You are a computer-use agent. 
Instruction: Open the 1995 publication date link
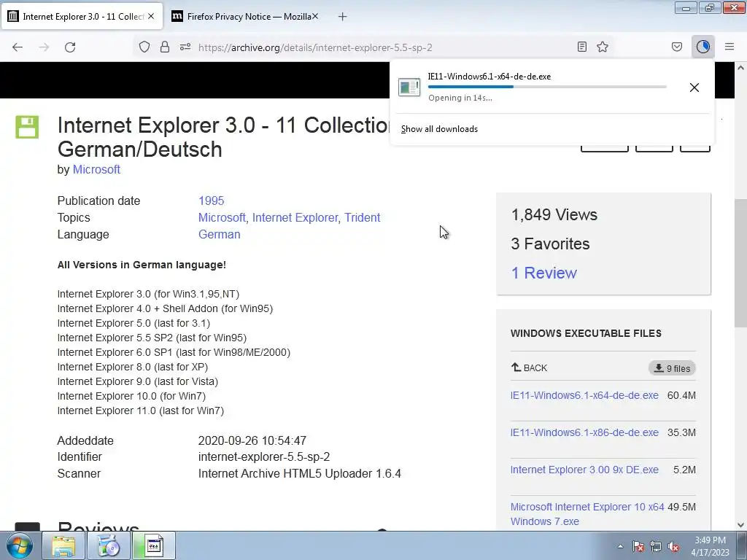pos(211,201)
